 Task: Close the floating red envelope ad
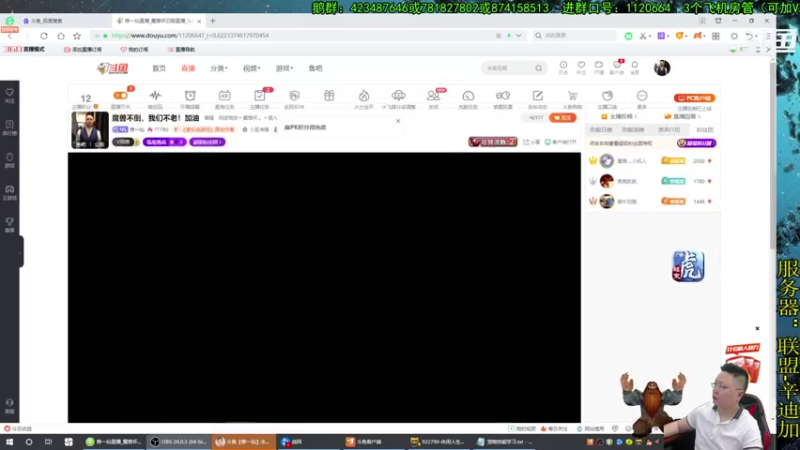(757, 329)
